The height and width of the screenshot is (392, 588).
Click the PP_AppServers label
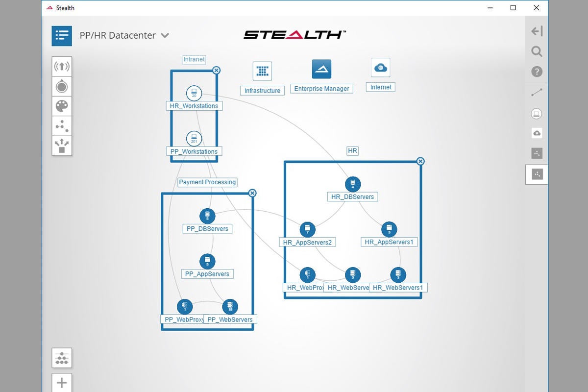point(207,274)
